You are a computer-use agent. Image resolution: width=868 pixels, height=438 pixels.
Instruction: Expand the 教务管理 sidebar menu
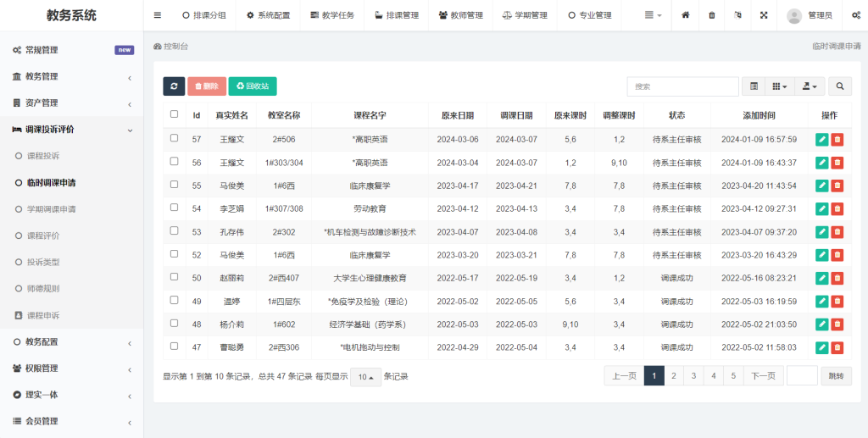click(72, 76)
